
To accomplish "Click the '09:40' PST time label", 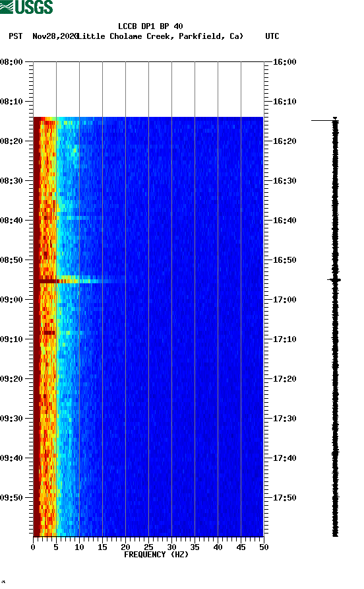I will pos(11,458).
